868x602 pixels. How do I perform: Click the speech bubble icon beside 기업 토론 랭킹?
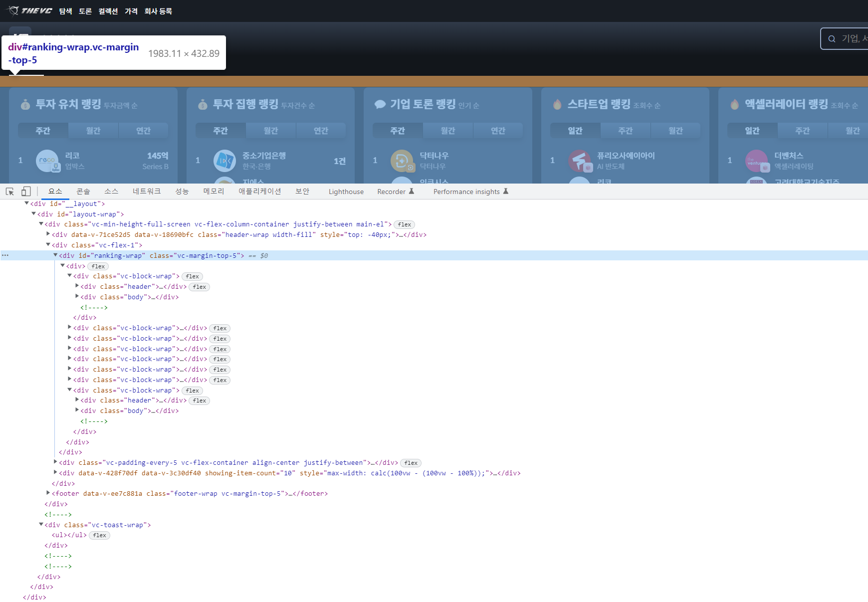pos(380,104)
